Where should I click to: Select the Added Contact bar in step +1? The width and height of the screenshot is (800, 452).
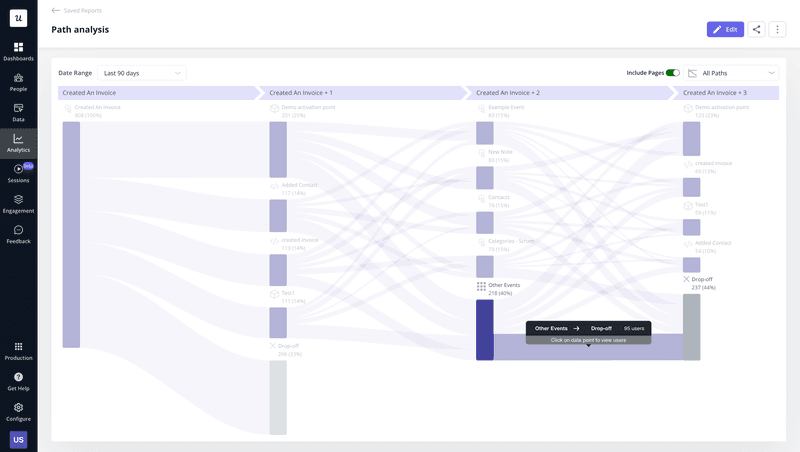(278, 216)
